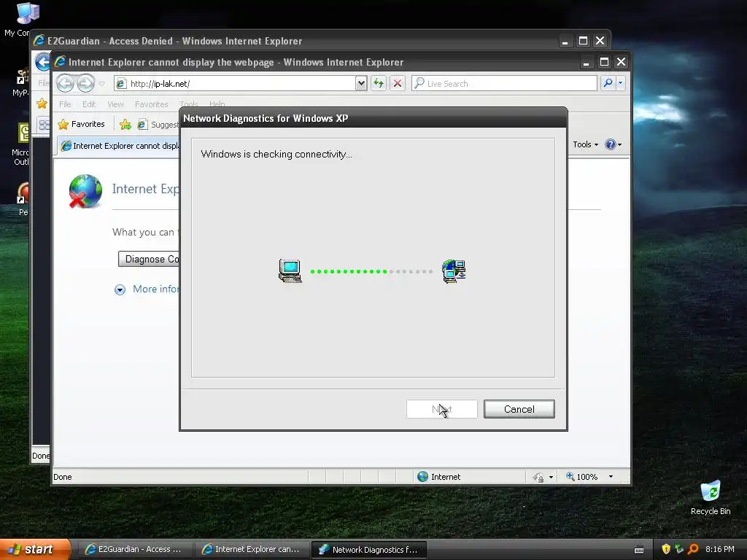The height and width of the screenshot is (560, 747).
Task: Click the 8:16 PM clock
Action: click(719, 549)
